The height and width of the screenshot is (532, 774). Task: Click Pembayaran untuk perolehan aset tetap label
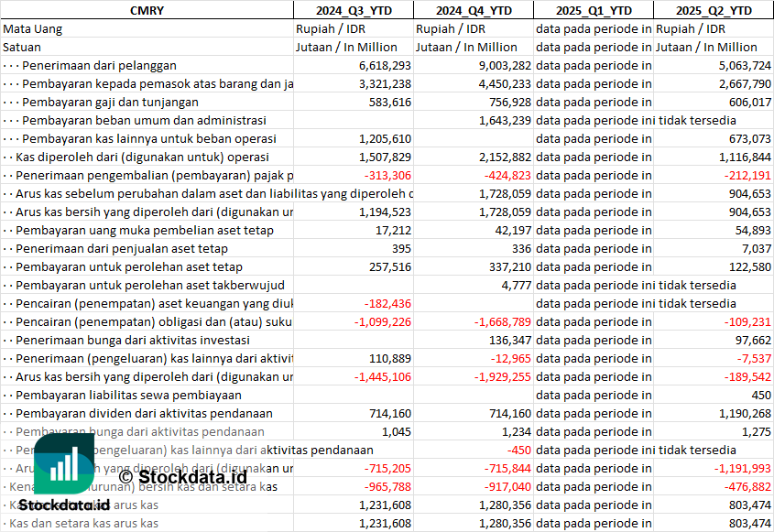[129, 267]
